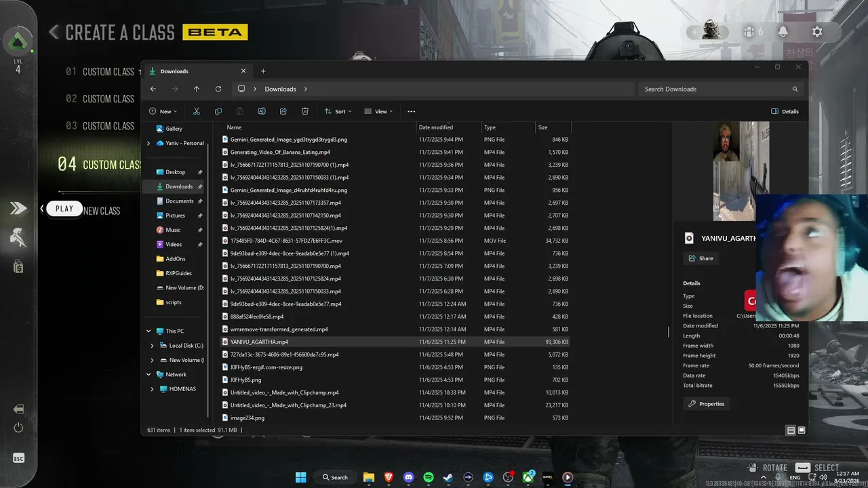Screen dimensions: 868x488
Task: Click the Cut icon in Explorer toolbar
Action: [196, 111]
